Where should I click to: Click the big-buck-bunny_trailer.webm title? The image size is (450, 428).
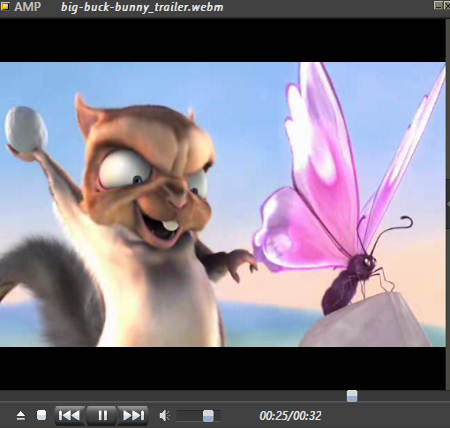coord(142,7)
